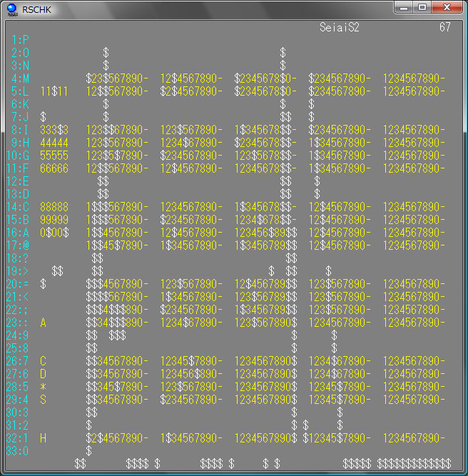Click $$34$$$890- in row 23::

coord(117,323)
